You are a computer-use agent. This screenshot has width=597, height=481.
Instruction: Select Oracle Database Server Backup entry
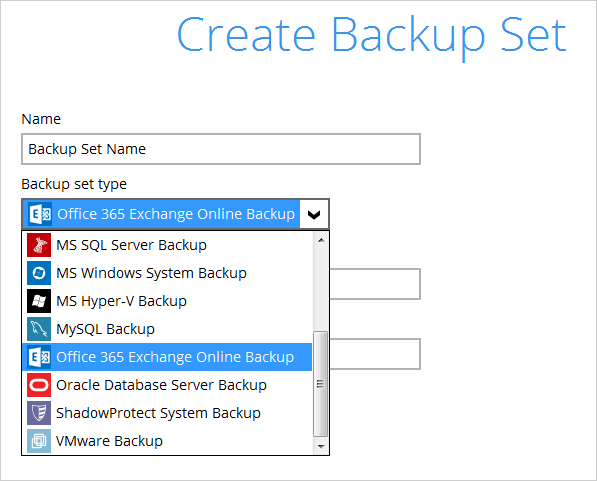coord(167,385)
